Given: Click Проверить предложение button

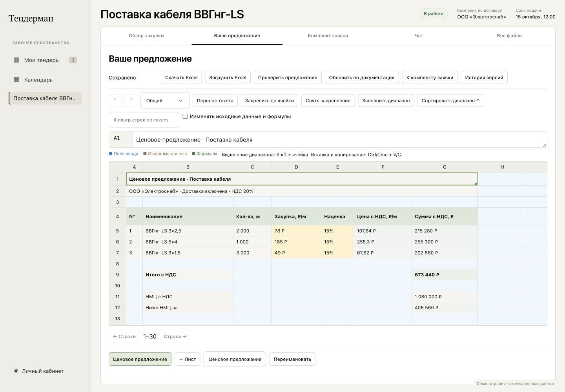Looking at the screenshot, I should [x=288, y=78].
